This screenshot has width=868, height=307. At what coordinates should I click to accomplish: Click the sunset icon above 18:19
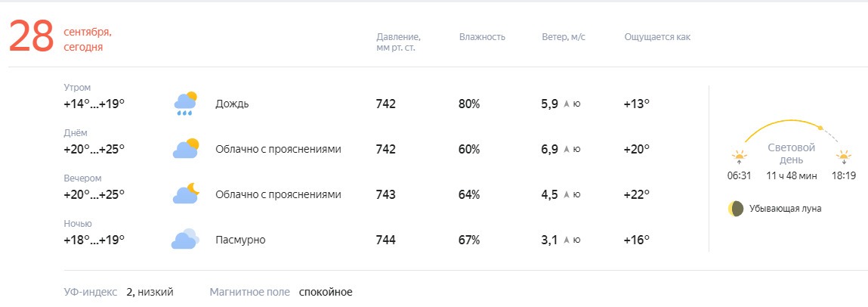click(844, 157)
